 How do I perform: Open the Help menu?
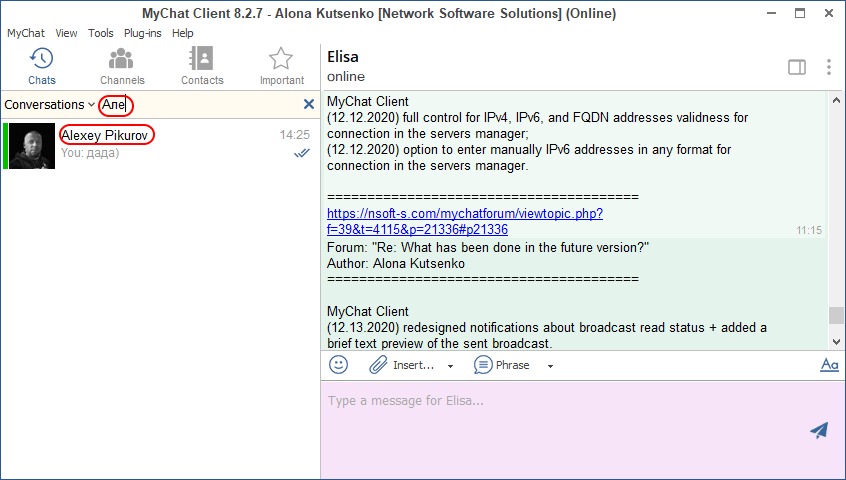coord(182,33)
